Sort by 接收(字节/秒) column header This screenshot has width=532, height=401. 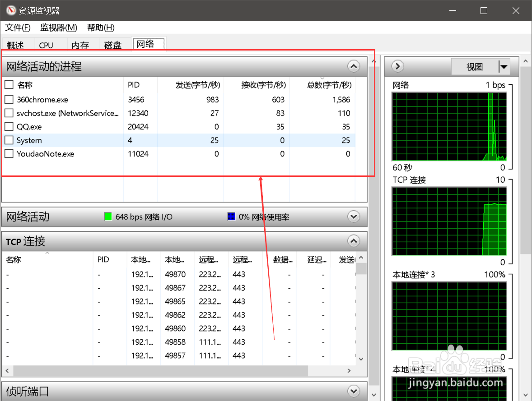point(256,85)
